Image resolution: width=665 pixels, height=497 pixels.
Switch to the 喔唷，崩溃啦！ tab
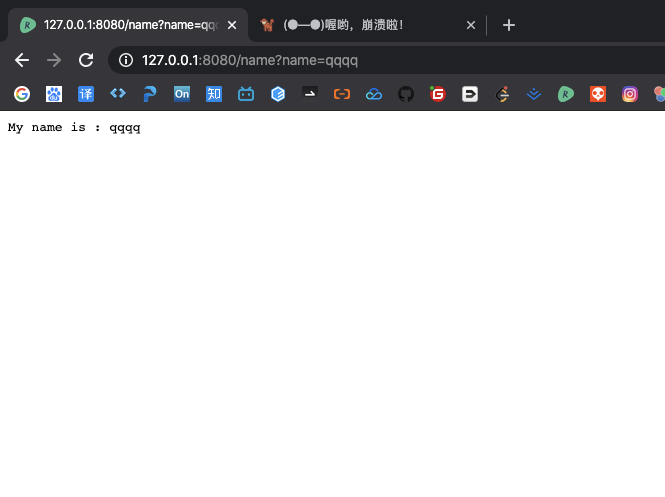(x=368, y=25)
